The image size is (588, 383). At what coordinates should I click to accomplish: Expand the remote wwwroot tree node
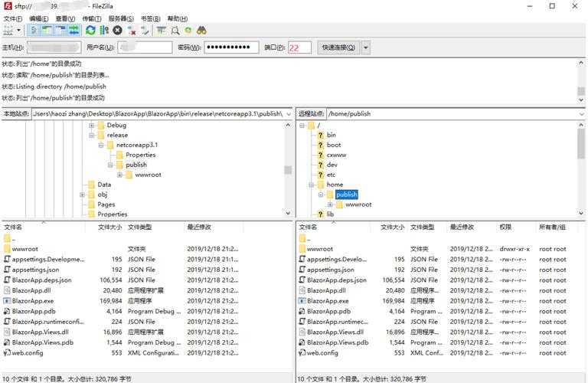pyautogui.click(x=330, y=205)
